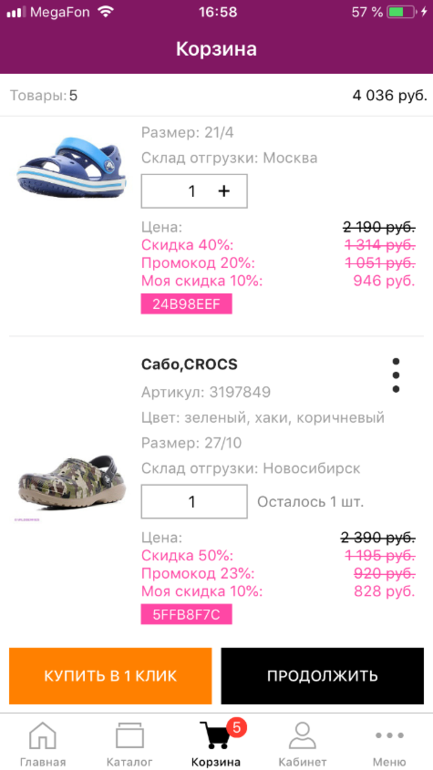Open the Сабо,CROCS product title

pos(189,364)
